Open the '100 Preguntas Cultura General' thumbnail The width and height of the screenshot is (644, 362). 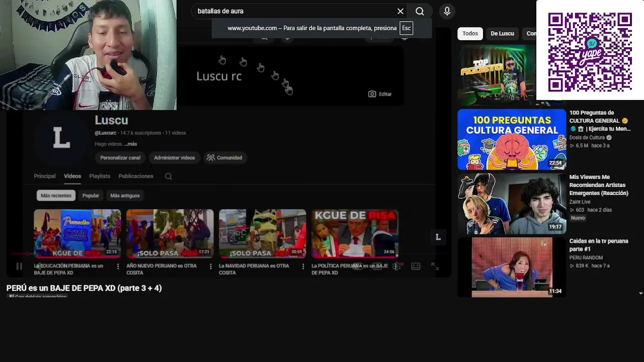coord(512,140)
